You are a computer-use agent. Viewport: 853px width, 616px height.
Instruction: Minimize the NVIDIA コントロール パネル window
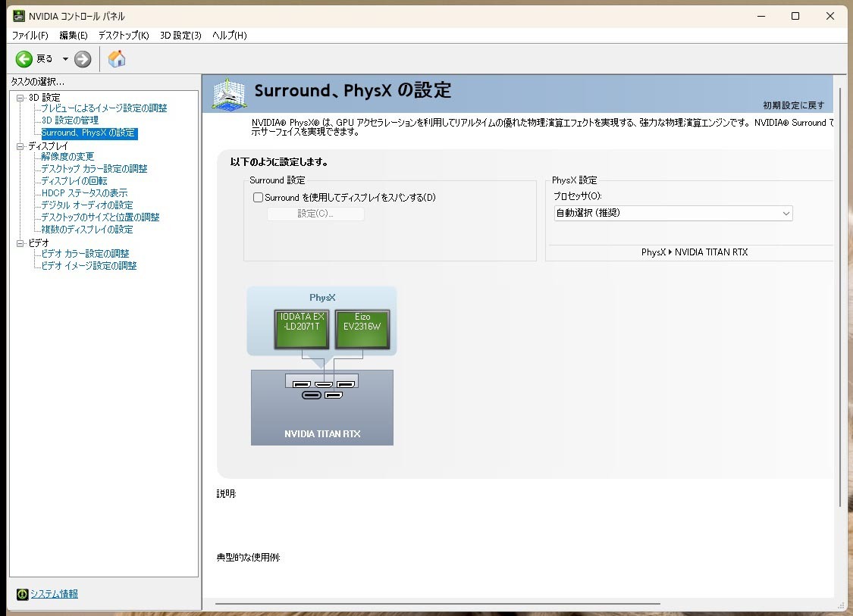[x=761, y=17]
